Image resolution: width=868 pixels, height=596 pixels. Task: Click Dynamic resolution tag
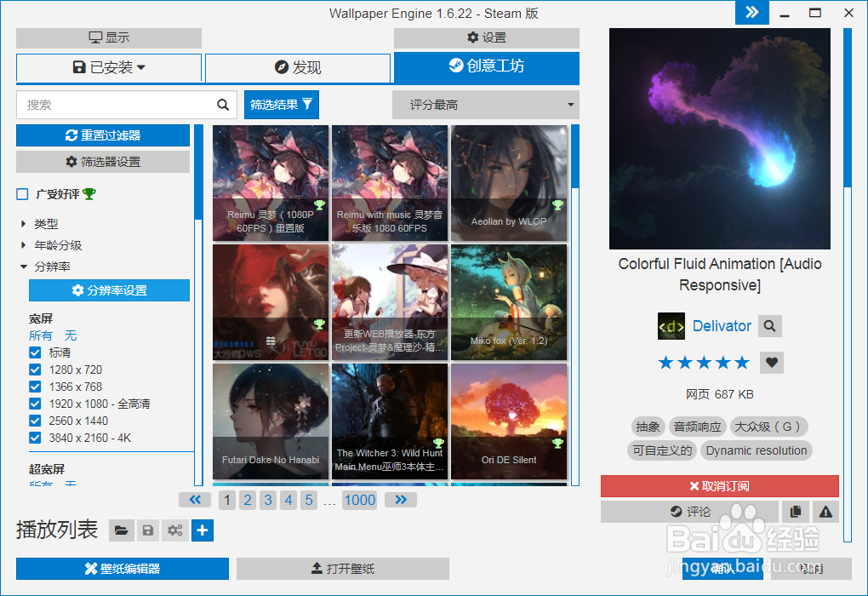pyautogui.click(x=757, y=450)
